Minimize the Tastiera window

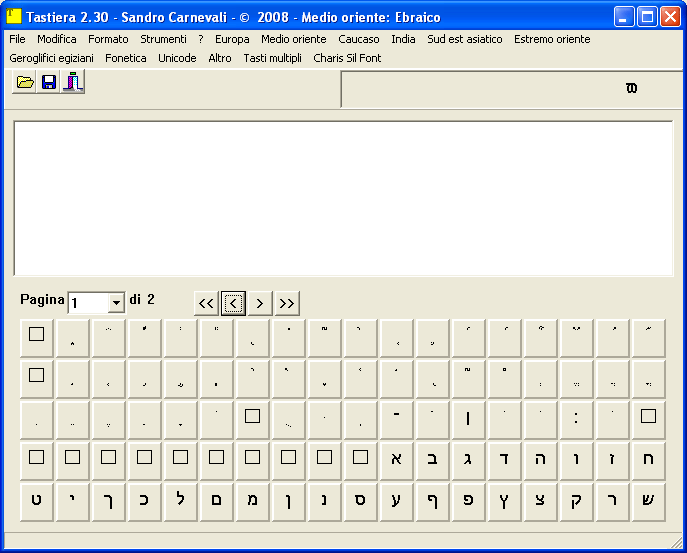coord(623,17)
